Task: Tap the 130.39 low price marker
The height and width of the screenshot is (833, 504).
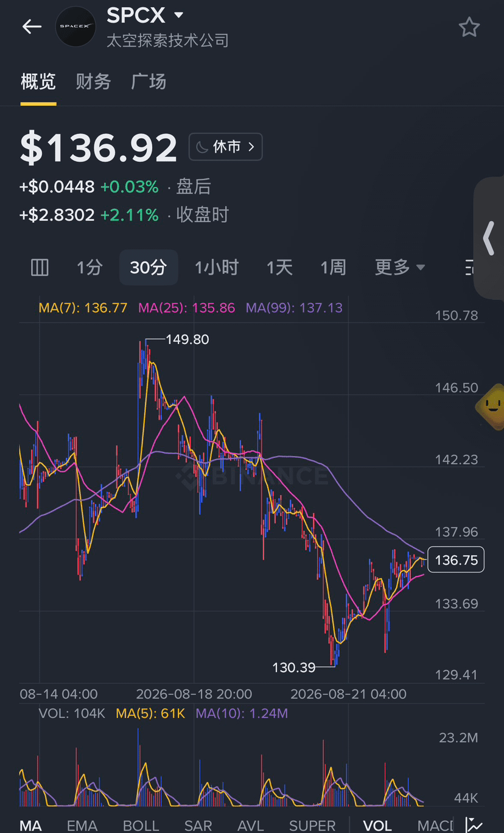Action: pos(294,667)
